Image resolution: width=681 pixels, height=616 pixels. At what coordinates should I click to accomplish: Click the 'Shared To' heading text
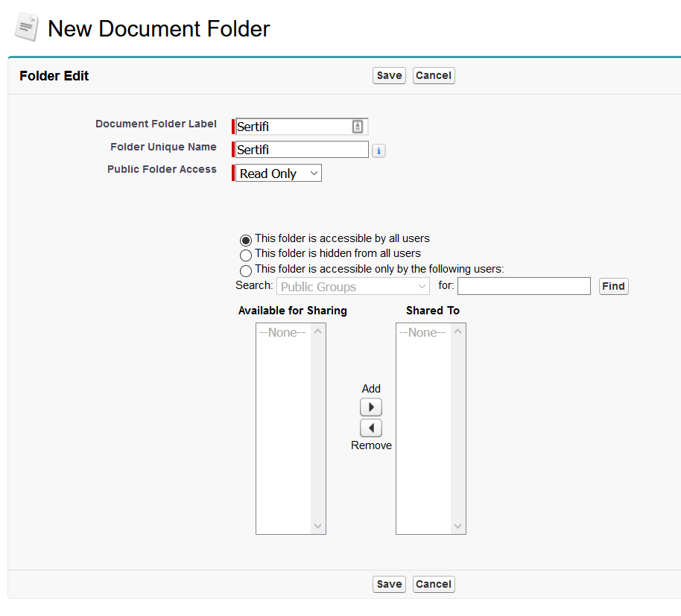433,311
